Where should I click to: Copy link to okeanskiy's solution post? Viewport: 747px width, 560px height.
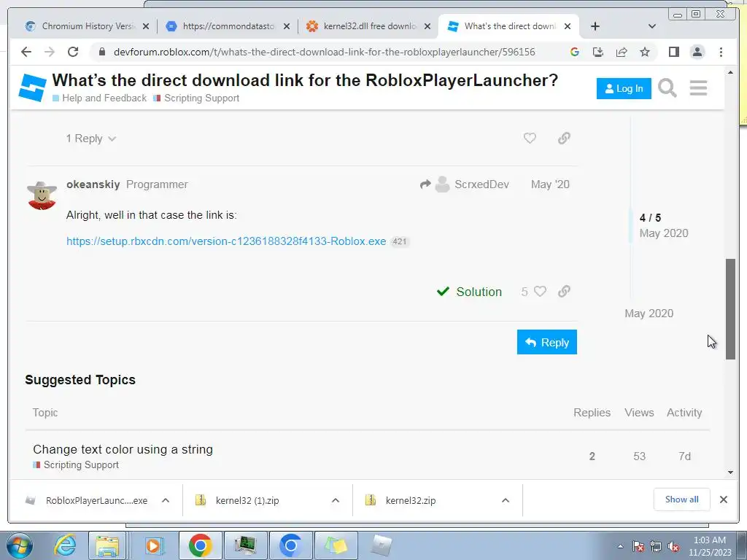(x=564, y=292)
